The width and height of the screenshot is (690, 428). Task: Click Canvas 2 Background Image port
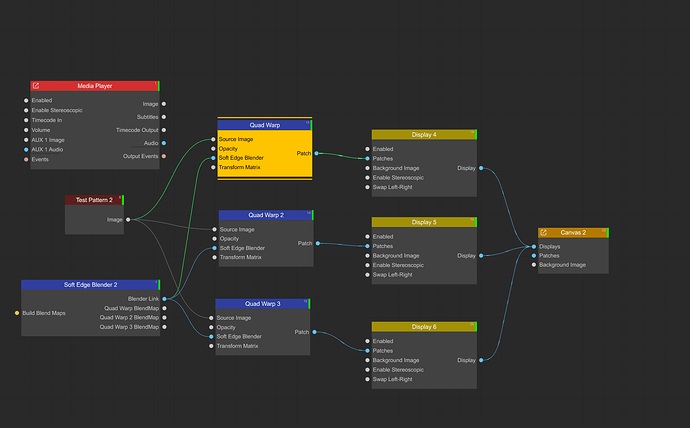coord(534,265)
